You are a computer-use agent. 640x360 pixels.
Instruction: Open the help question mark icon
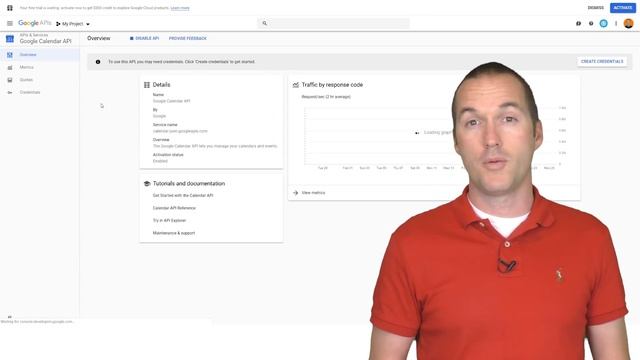pyautogui.click(x=591, y=24)
